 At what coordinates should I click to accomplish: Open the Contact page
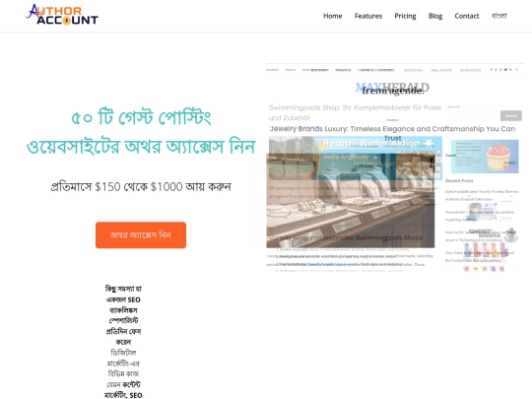467,16
